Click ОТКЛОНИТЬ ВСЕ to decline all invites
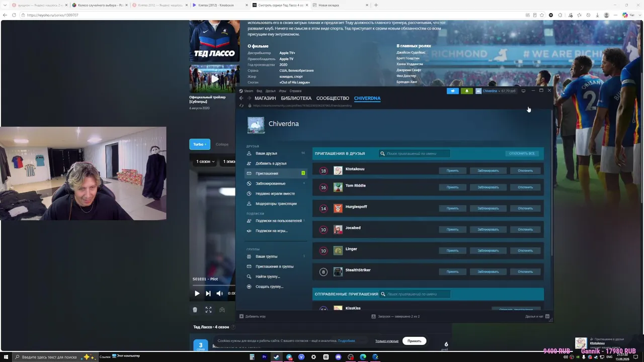Image resolution: width=644 pixels, height=362 pixels. click(x=522, y=153)
